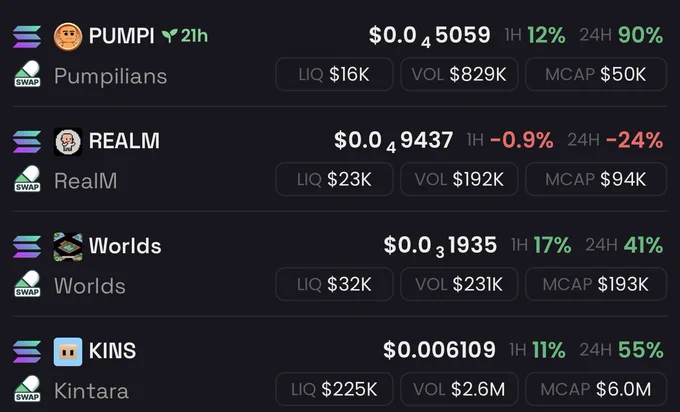The width and height of the screenshot is (680, 412).
Task: Open the REALM token avatar icon
Action: point(68,141)
